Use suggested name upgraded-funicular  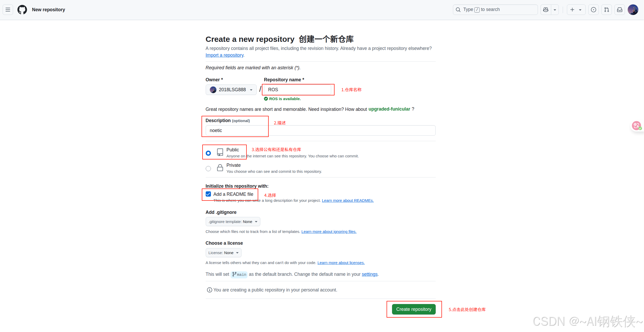coord(389,109)
